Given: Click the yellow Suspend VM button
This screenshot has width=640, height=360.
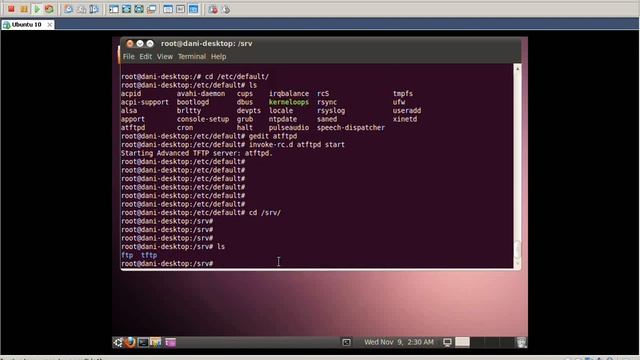Looking at the screenshot, I should [24, 9].
